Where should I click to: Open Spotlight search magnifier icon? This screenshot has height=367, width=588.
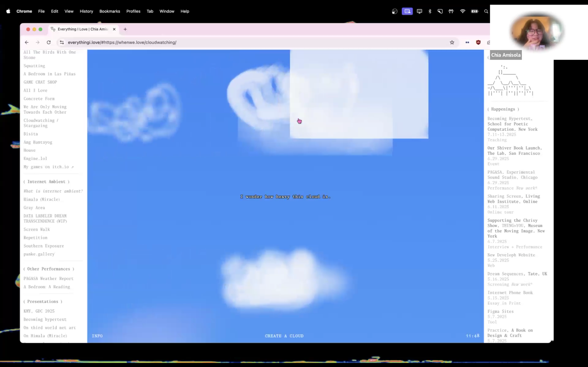[486, 11]
